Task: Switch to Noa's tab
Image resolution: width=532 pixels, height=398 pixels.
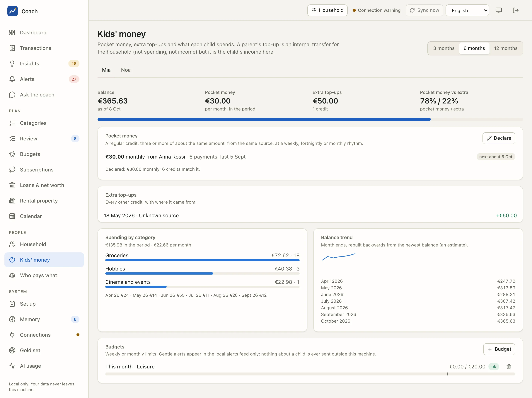Action: click(x=126, y=70)
